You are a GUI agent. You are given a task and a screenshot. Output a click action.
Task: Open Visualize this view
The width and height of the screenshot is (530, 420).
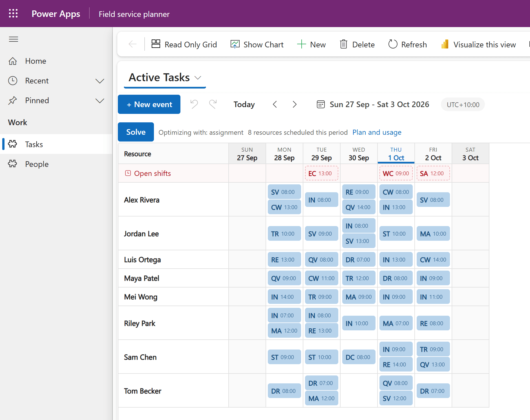(x=478, y=44)
